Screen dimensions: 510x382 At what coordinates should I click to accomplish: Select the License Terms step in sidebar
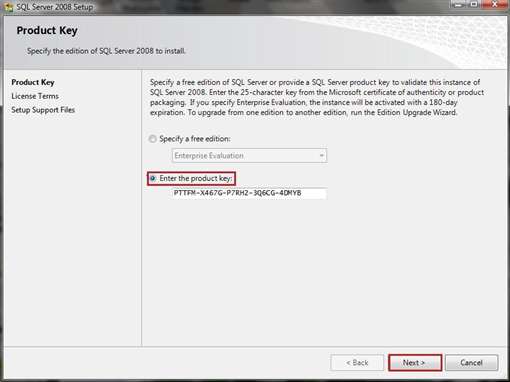point(35,96)
